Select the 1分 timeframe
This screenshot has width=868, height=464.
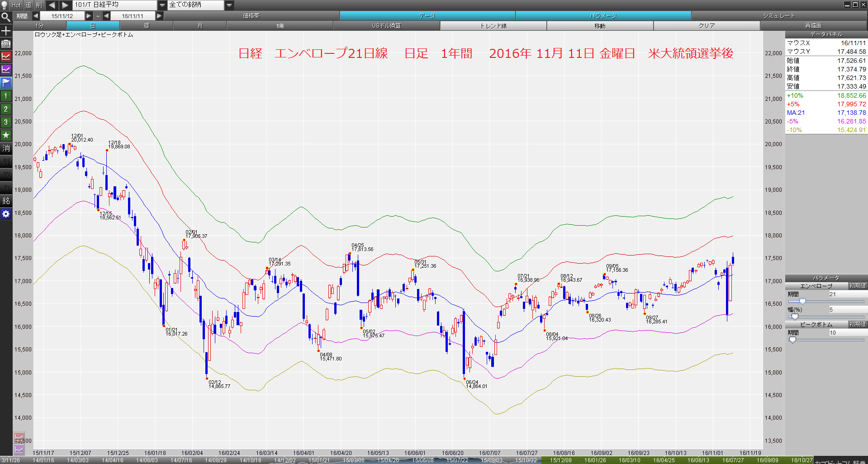40,26
